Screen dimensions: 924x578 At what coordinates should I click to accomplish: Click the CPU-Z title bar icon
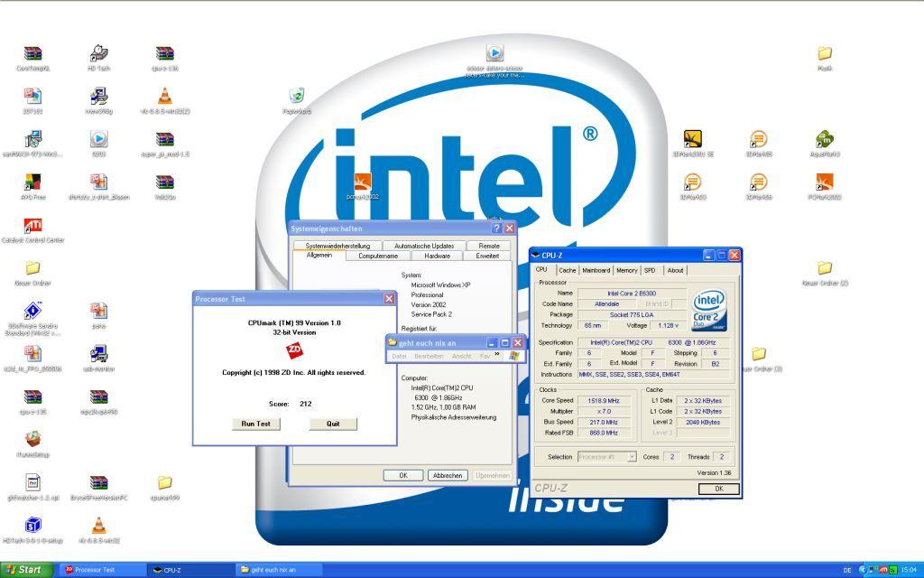tap(536, 256)
